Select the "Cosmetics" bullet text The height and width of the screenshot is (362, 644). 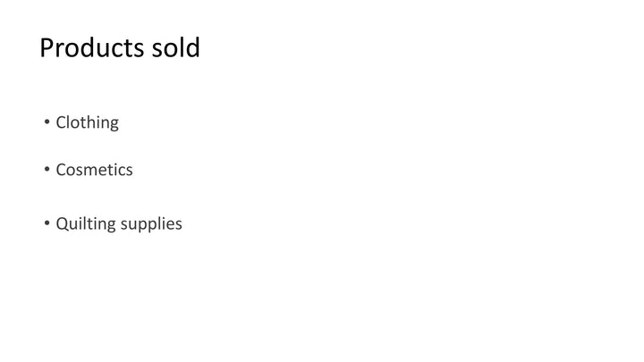point(94,170)
